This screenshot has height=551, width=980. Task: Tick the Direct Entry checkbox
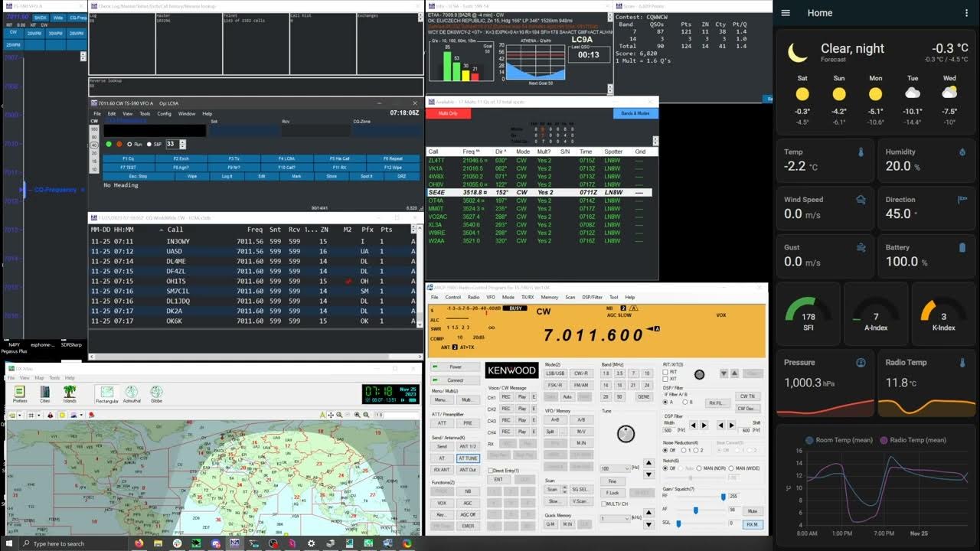click(x=489, y=471)
